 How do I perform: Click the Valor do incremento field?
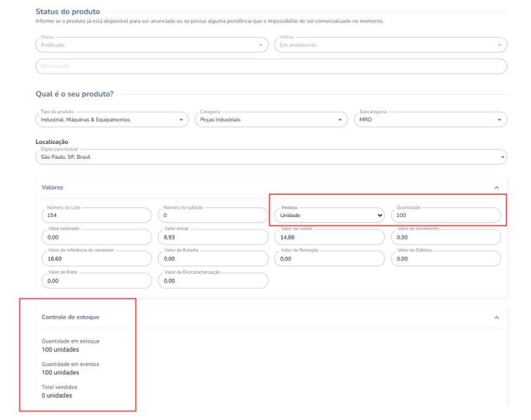(x=446, y=237)
